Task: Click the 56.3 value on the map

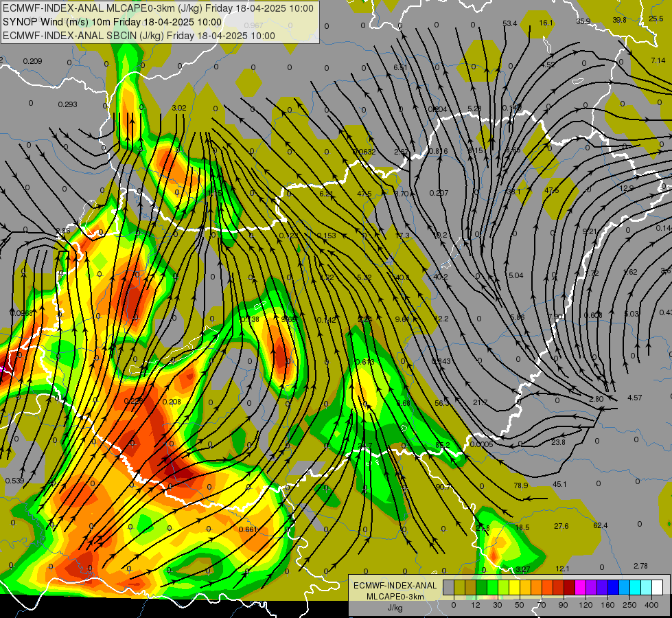Action: coord(442,403)
